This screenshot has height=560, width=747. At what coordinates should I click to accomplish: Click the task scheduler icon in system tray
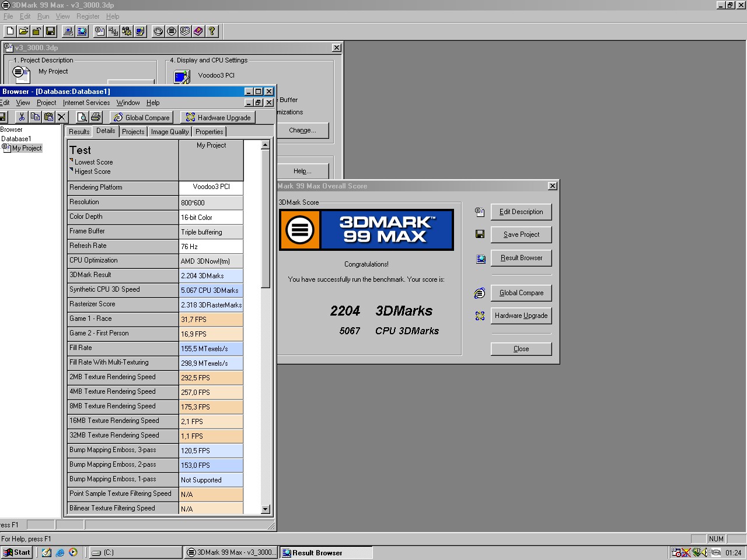[x=676, y=552]
